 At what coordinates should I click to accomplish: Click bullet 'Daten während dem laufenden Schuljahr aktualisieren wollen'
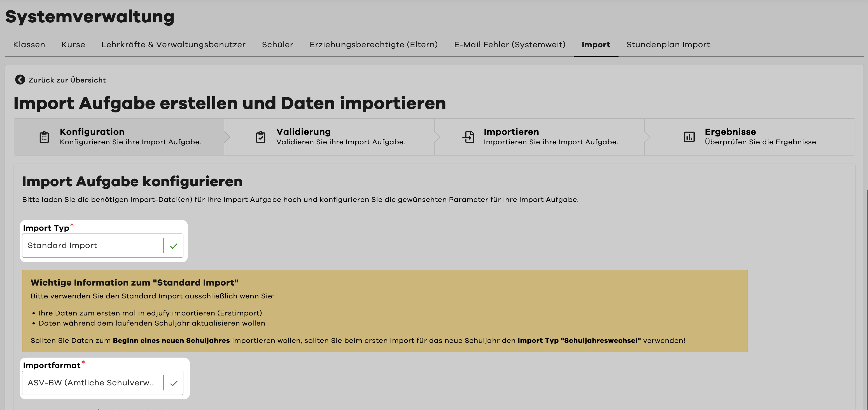[152, 324]
